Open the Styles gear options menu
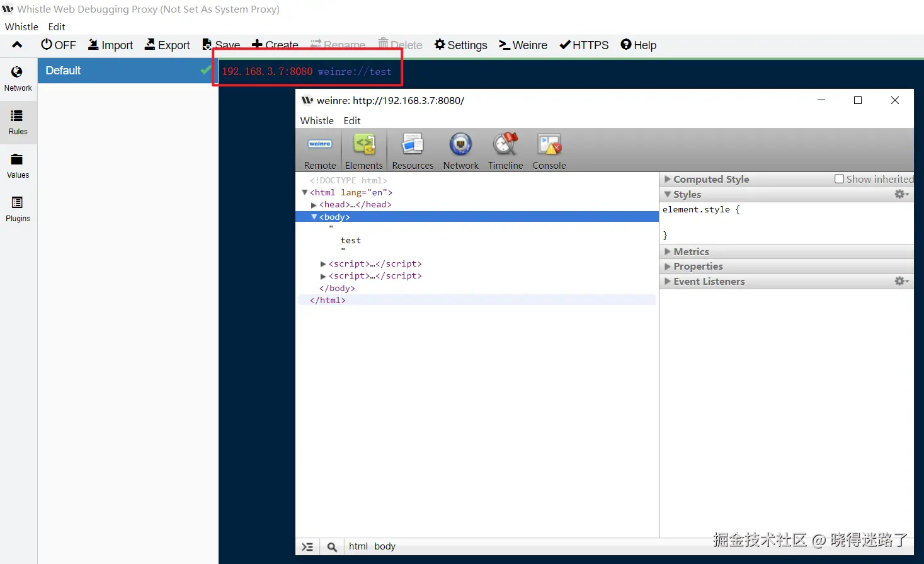This screenshot has height=564, width=924. point(902,194)
